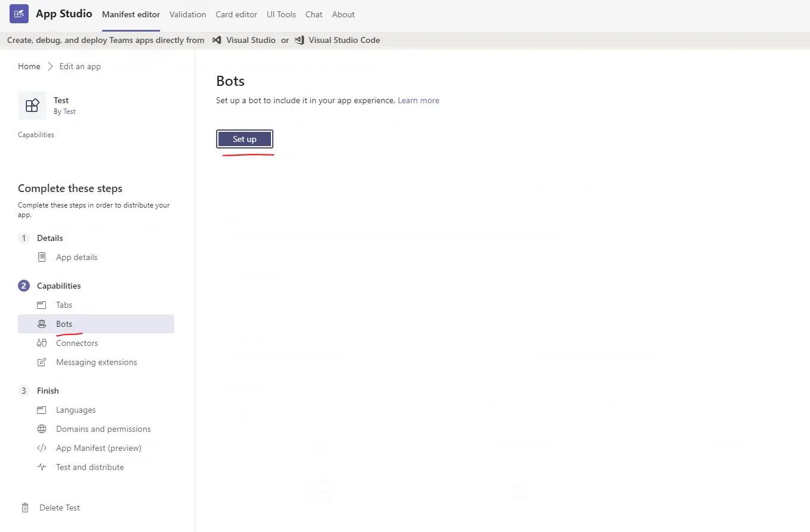Click the step 1 Details heading

(50, 238)
